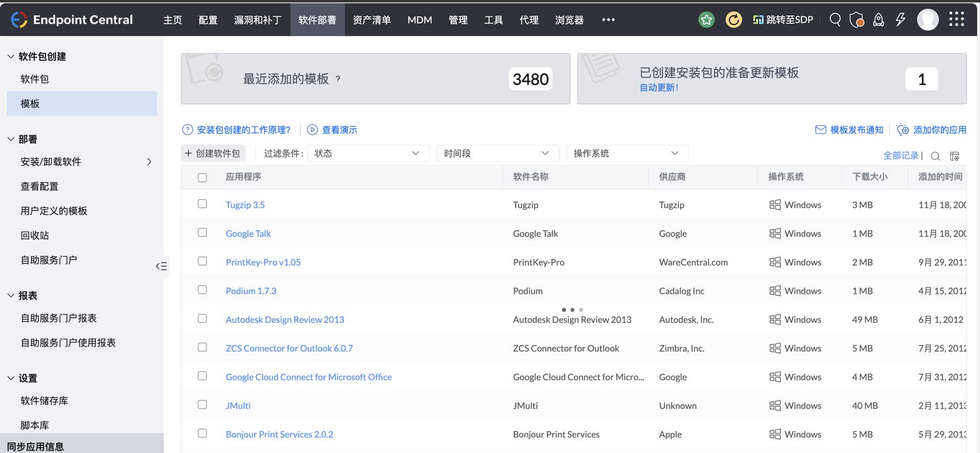This screenshot has height=453, width=980.
Task: Toggle the select-all header checkbox
Action: [x=202, y=178]
